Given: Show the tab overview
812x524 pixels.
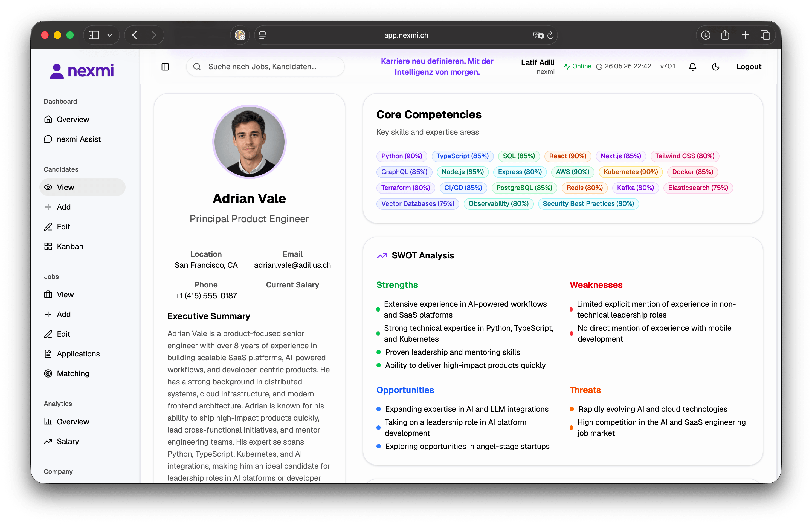Looking at the screenshot, I should [x=765, y=35].
